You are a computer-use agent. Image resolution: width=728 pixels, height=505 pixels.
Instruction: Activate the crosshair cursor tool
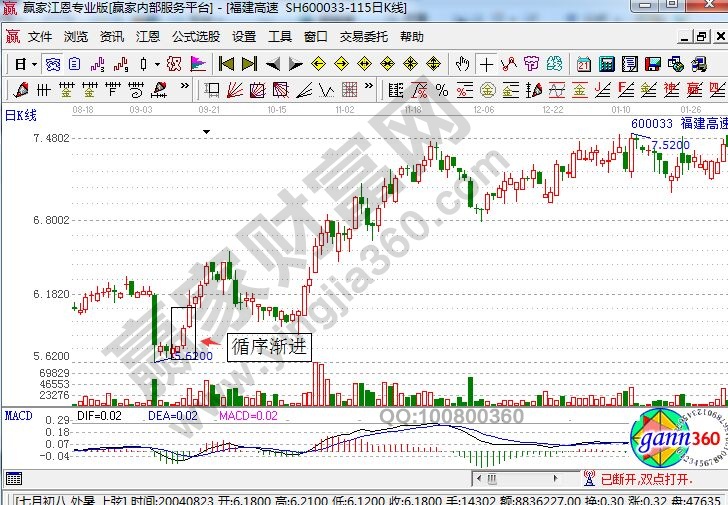click(486, 64)
